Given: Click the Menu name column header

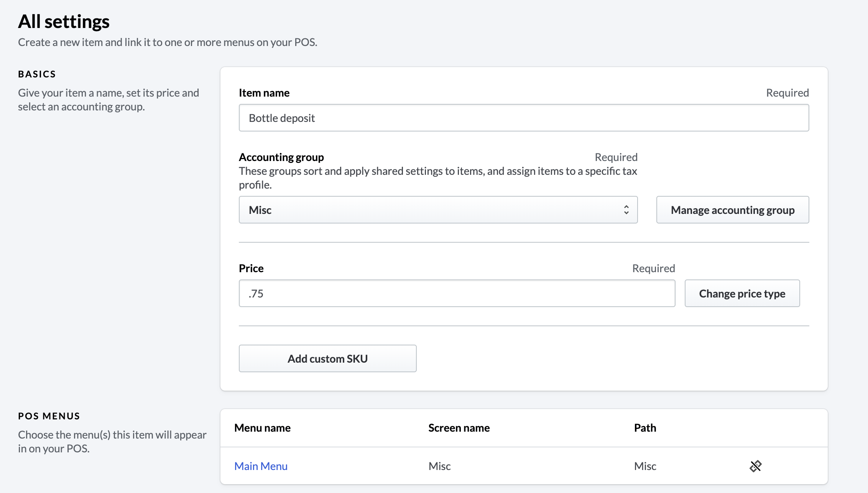Looking at the screenshot, I should click(262, 428).
